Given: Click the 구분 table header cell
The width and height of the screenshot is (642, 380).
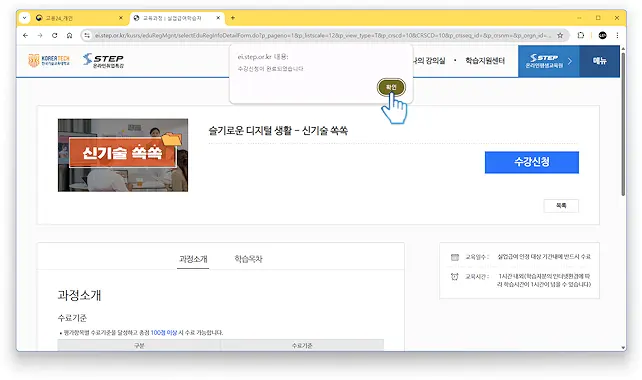Looking at the screenshot, I should click(x=139, y=345).
